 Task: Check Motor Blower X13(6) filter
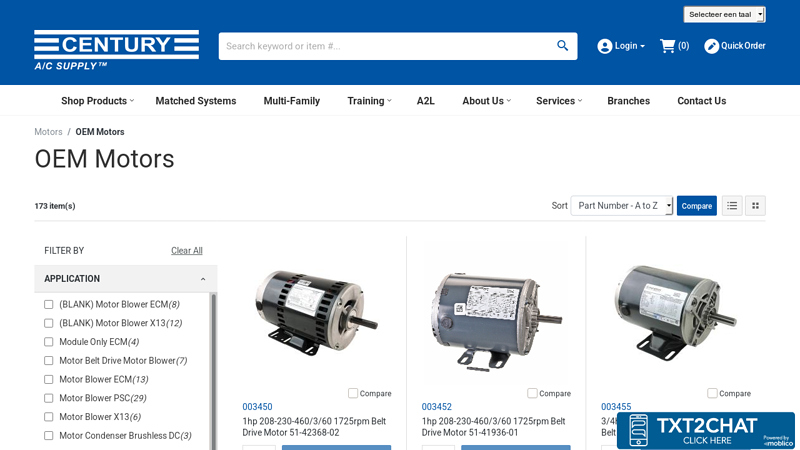48,417
